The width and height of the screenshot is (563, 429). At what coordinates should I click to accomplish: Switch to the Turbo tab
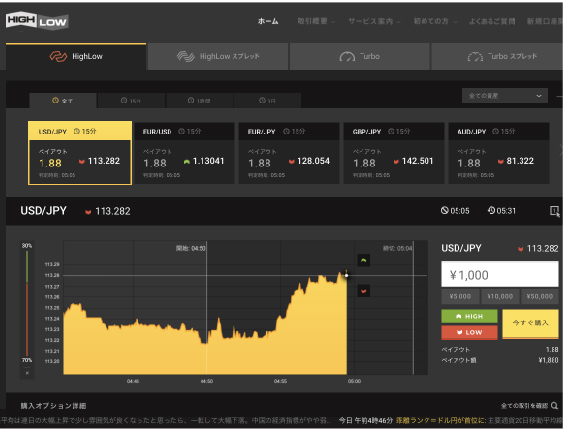tap(359, 56)
